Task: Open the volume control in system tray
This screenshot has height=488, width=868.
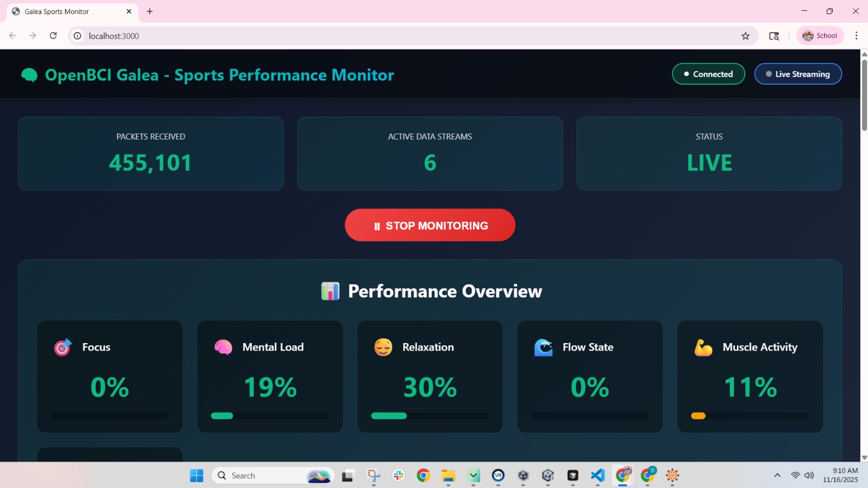Action: (x=809, y=476)
